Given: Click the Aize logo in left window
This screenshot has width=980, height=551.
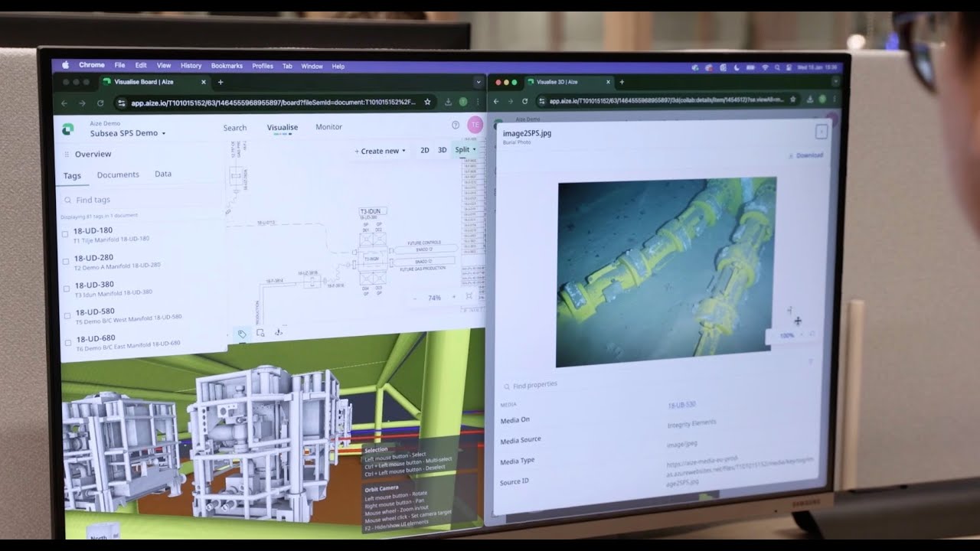Looking at the screenshot, I should [x=68, y=129].
